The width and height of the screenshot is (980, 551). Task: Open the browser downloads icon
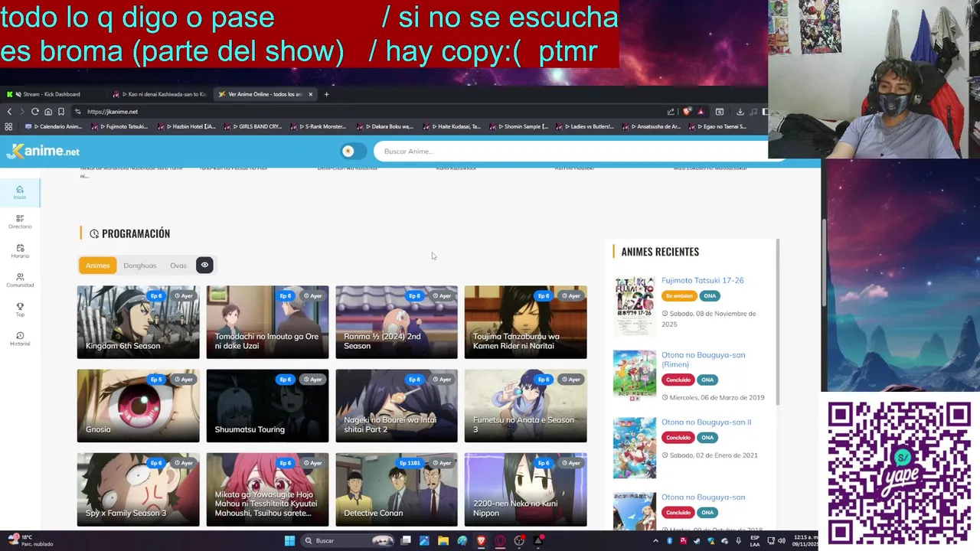740,112
